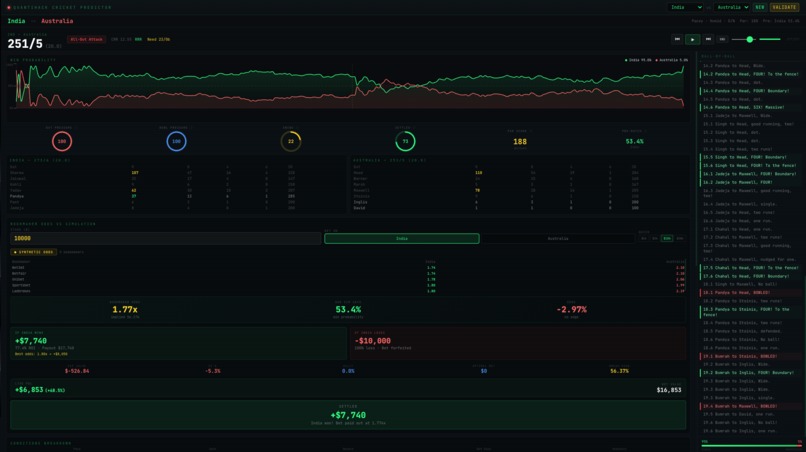Screen dimensions: 806x452
Task: Click the Betfair bookmaker row
Action: coord(348,274)
